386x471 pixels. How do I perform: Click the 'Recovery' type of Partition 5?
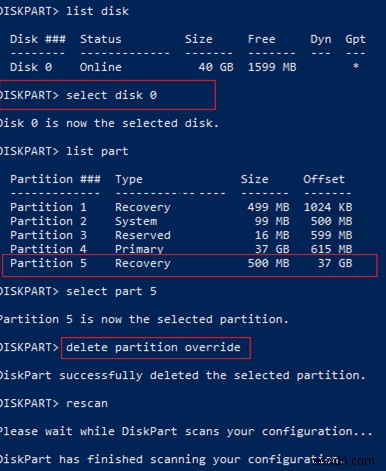coord(143,264)
